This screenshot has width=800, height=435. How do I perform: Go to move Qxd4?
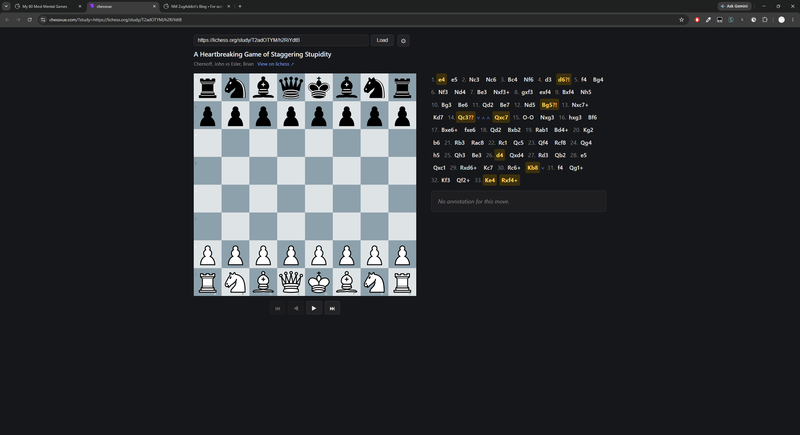click(x=516, y=156)
